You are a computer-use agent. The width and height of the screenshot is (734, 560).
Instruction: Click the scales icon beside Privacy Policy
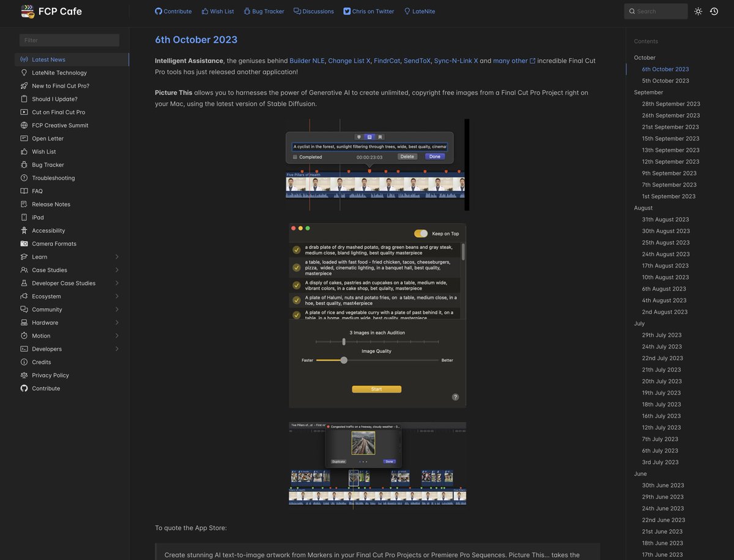tap(24, 375)
